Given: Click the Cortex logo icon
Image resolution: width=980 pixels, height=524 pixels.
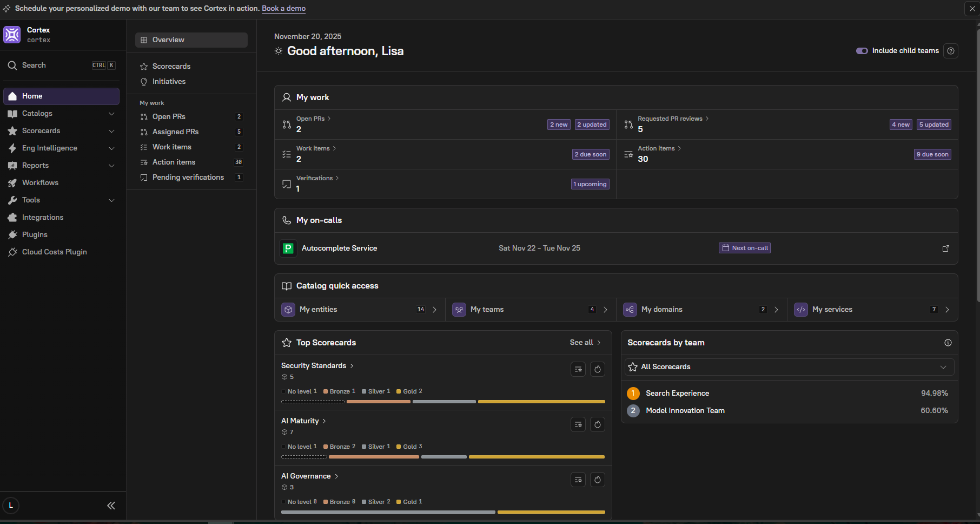Looking at the screenshot, I should (x=12, y=35).
